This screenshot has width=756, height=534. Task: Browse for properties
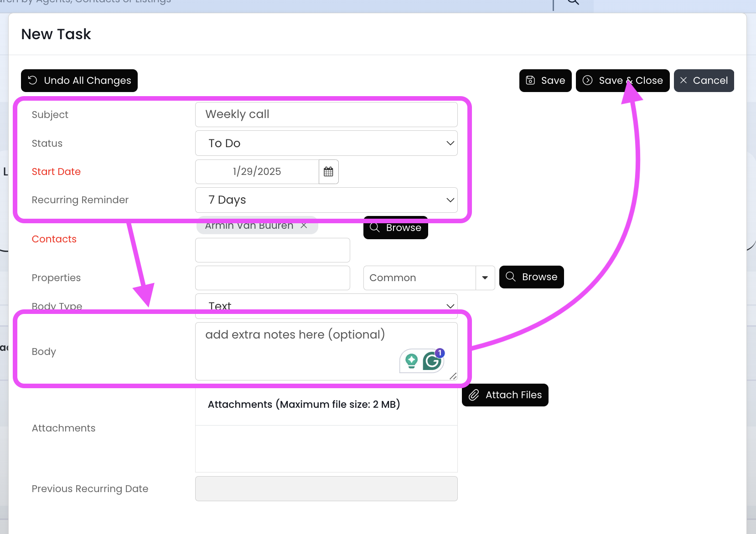(x=531, y=277)
